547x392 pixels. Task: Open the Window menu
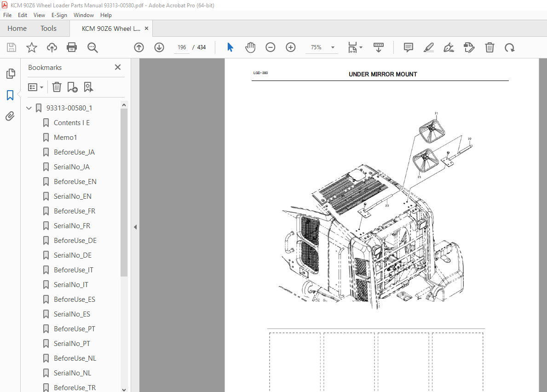[x=83, y=15]
